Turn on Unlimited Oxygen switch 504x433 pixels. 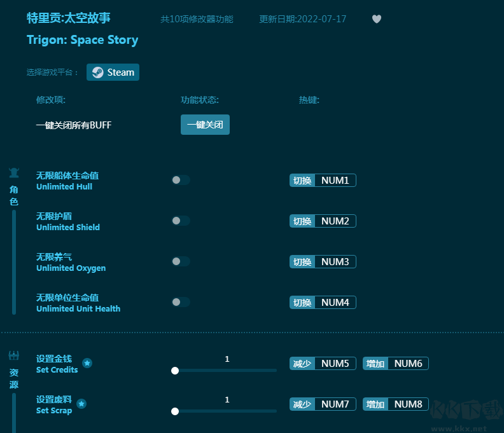pyautogui.click(x=180, y=261)
